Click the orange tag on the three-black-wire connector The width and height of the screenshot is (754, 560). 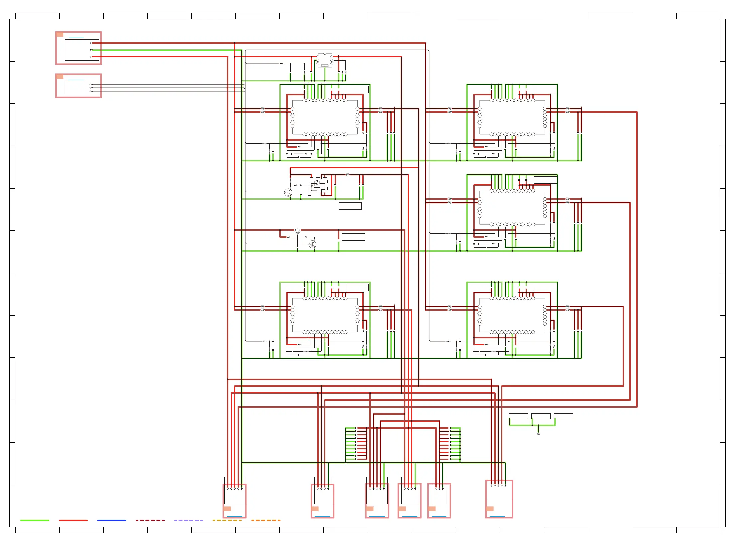click(x=60, y=77)
